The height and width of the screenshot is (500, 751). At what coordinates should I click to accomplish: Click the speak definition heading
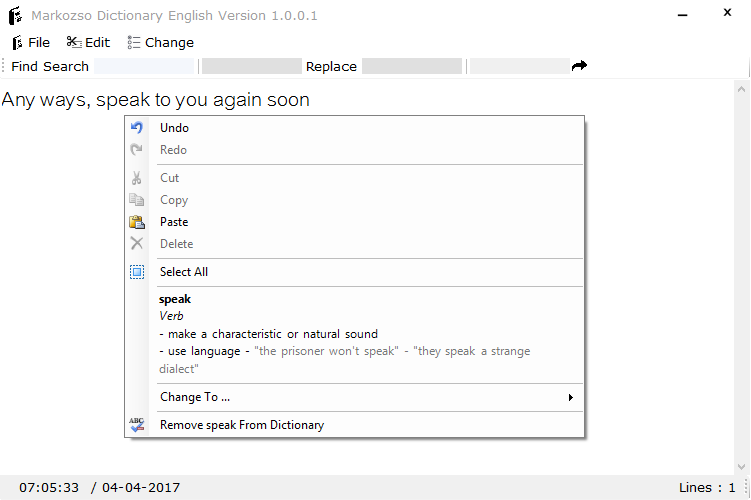(175, 299)
